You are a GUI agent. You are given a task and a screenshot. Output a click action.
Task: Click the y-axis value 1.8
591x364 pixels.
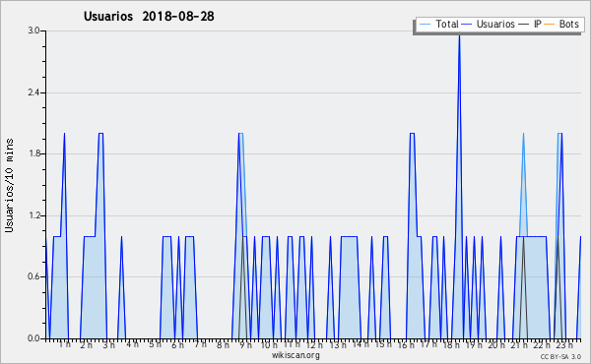[x=33, y=153]
